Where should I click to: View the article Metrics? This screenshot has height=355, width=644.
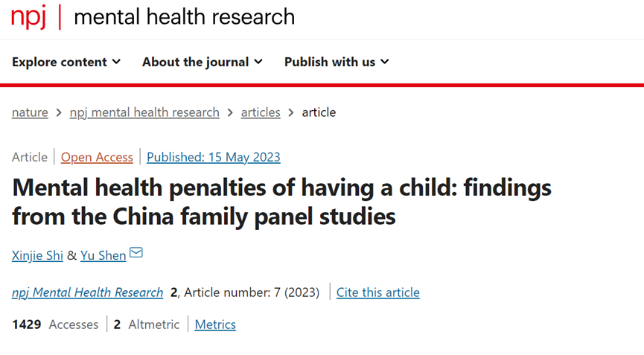pos(215,324)
